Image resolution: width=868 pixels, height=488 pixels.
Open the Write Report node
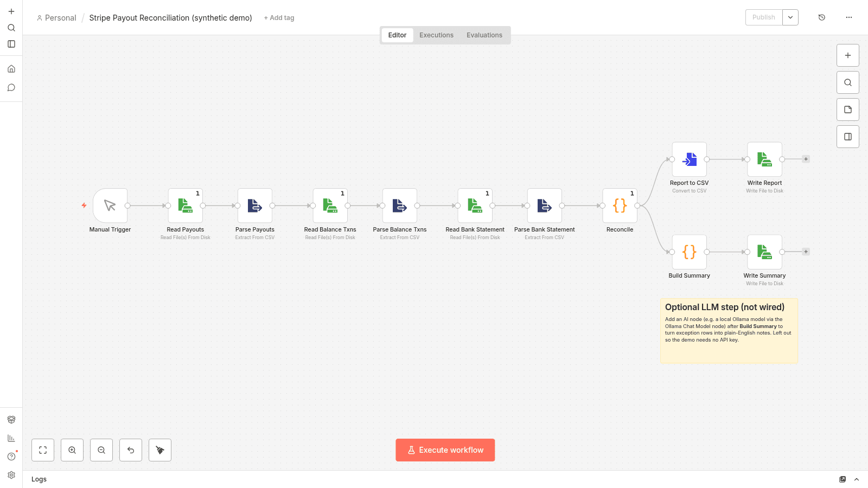pos(765,159)
